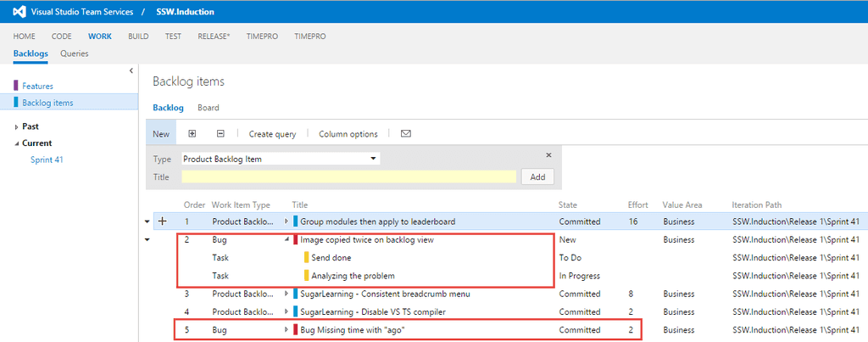Open Sprint 41 link in sidebar
This screenshot has height=342, width=868.
coord(47,160)
